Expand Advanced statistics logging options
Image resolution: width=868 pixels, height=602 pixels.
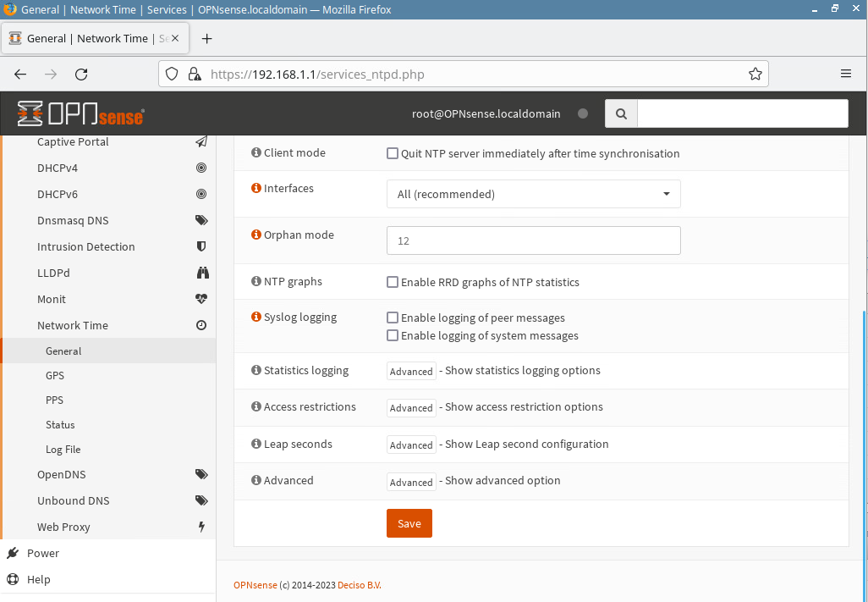click(x=411, y=371)
